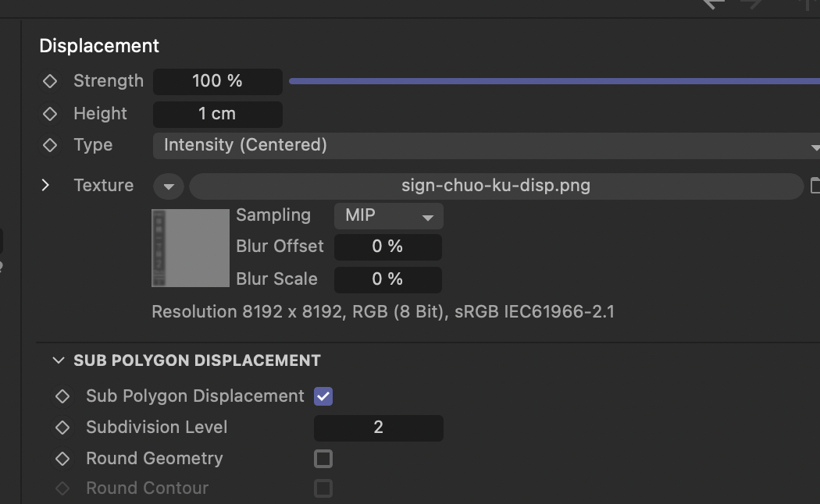The height and width of the screenshot is (504, 820).
Task: Collapse the SUB POLYGON DISPLACEMENT section
Action: pyautogui.click(x=58, y=360)
